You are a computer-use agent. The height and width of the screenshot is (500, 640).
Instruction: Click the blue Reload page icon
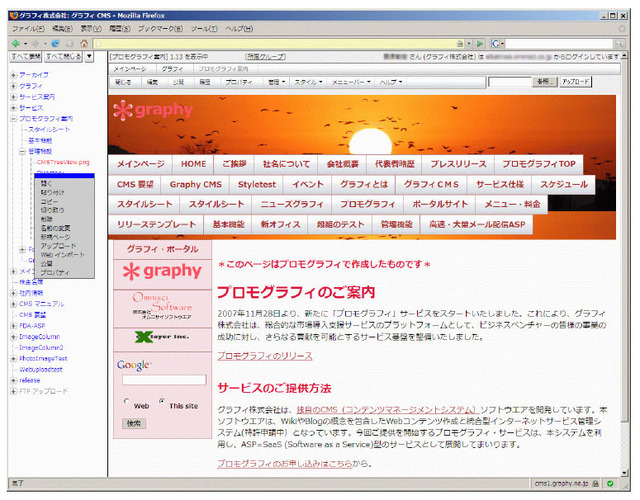click(x=56, y=43)
